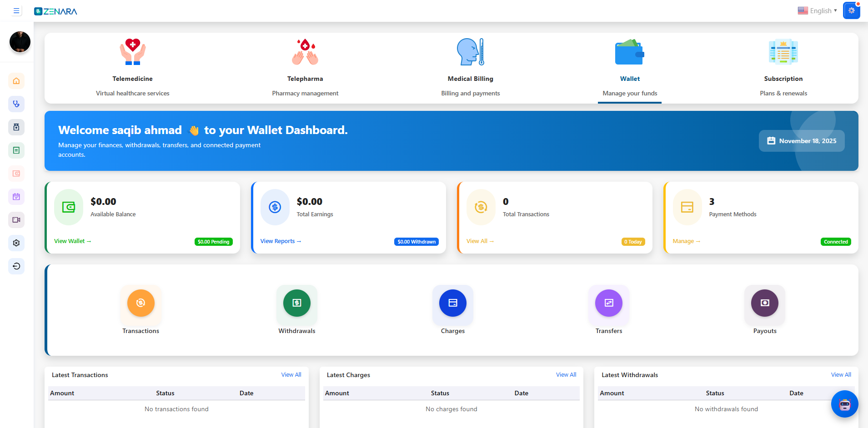Open the home icon in sidebar
The height and width of the screenshot is (428, 868).
16,81
